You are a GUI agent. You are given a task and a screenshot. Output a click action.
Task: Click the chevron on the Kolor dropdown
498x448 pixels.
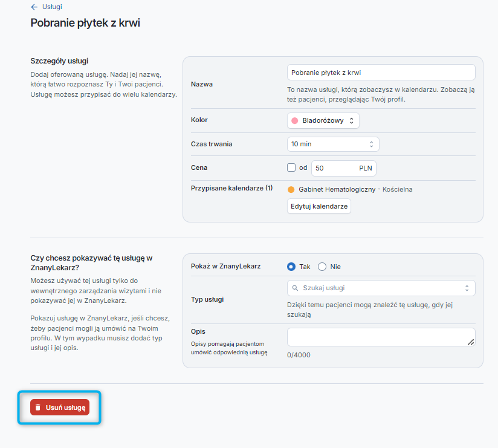point(352,120)
